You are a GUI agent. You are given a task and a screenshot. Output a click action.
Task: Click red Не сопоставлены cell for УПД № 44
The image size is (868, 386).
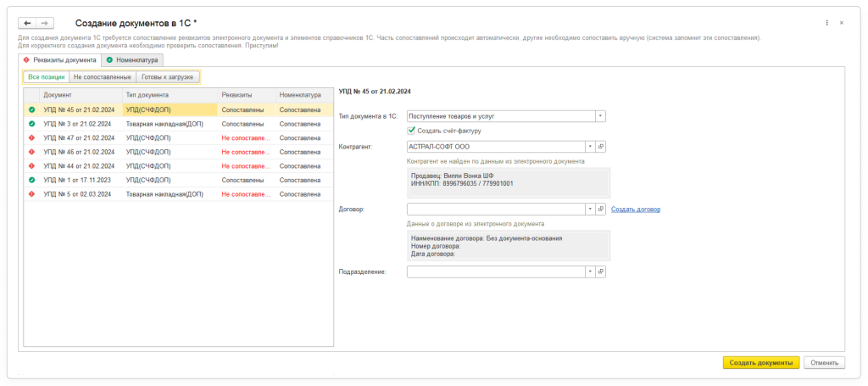click(x=247, y=166)
